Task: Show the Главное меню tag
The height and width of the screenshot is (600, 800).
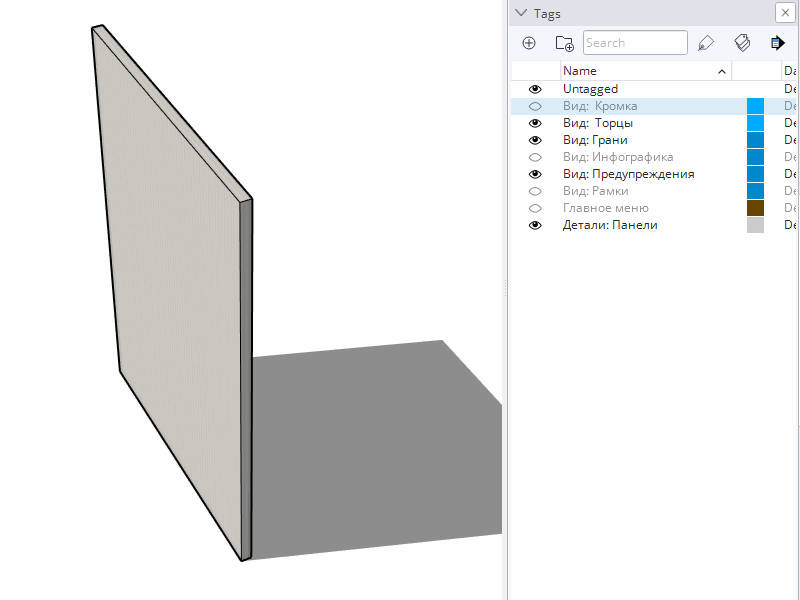Action: [535, 208]
